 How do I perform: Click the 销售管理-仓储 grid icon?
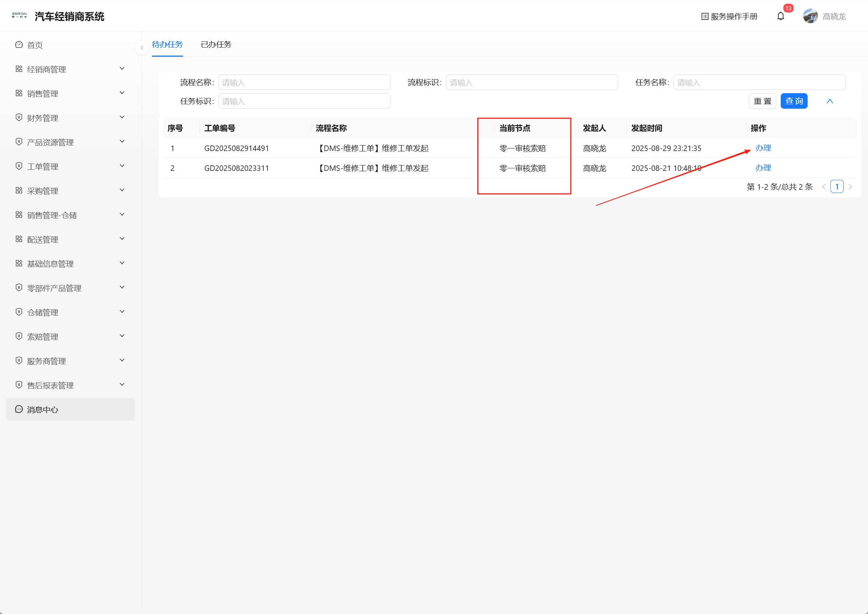19,215
